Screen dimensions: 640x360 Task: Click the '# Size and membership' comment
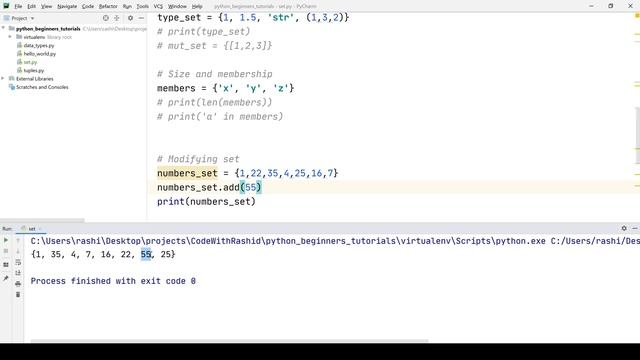tap(215, 74)
